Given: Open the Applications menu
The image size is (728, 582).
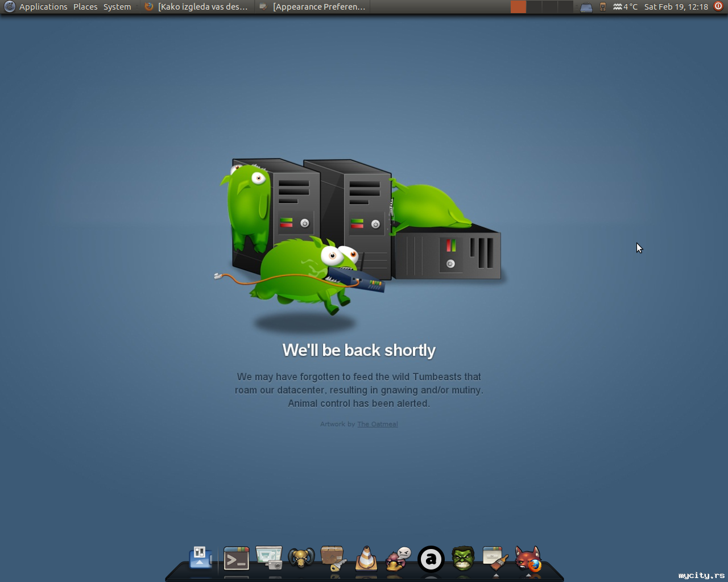Looking at the screenshot, I should 43,7.
